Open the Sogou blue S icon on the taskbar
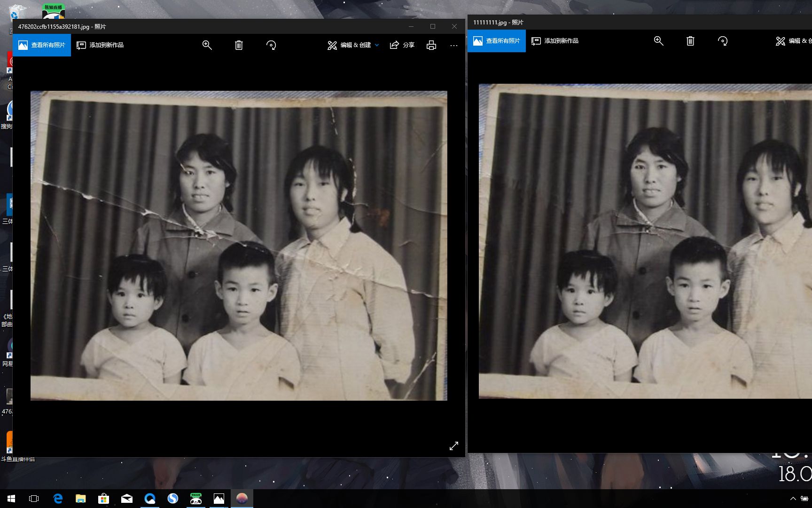Screen dimensions: 812x508 pyautogui.click(x=173, y=499)
